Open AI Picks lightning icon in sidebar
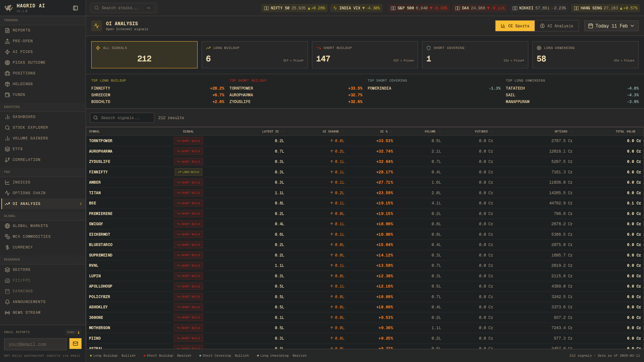Screen dimensions: 644x362 (7, 52)
